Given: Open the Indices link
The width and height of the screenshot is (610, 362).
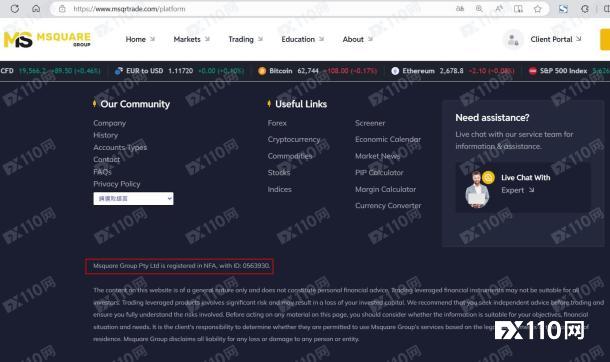Looking at the screenshot, I should [x=279, y=189].
